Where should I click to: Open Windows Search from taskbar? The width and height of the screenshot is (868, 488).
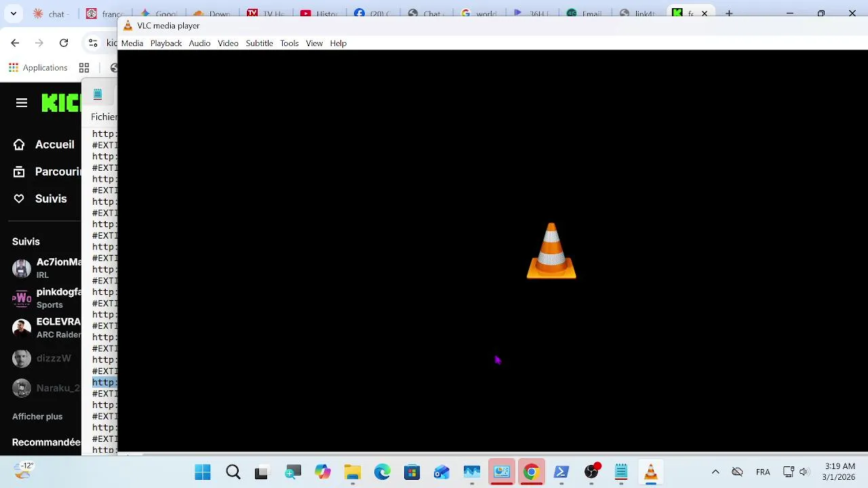tap(233, 472)
